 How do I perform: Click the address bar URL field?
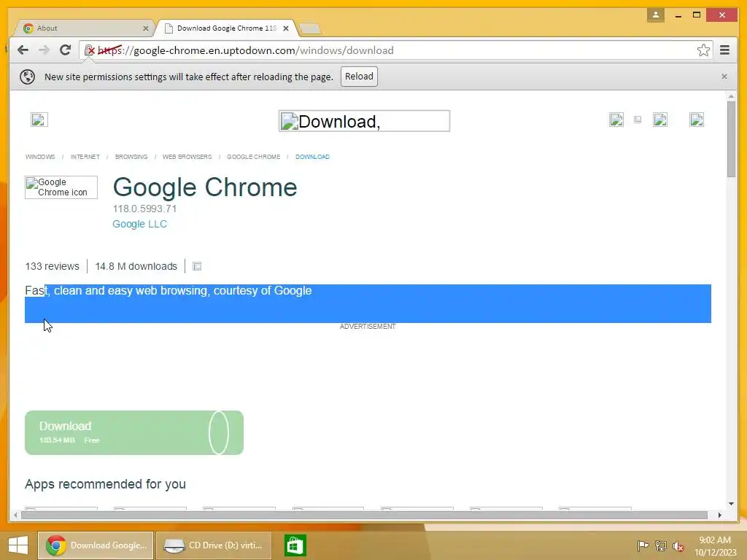click(395, 50)
